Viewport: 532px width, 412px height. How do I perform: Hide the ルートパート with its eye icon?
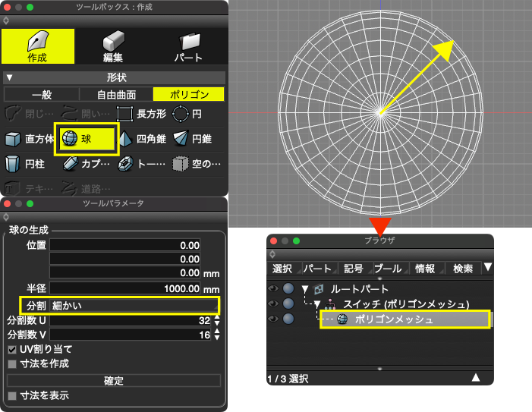[273, 288]
